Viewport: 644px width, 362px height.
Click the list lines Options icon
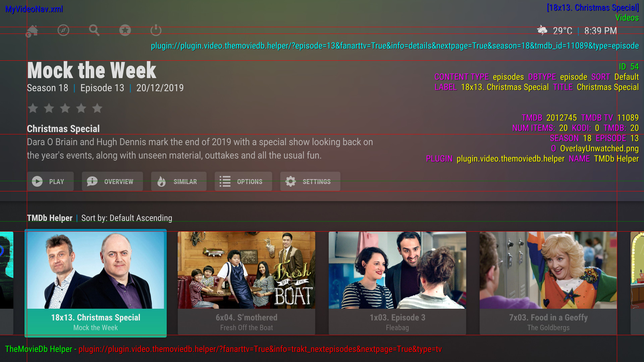pos(225,181)
